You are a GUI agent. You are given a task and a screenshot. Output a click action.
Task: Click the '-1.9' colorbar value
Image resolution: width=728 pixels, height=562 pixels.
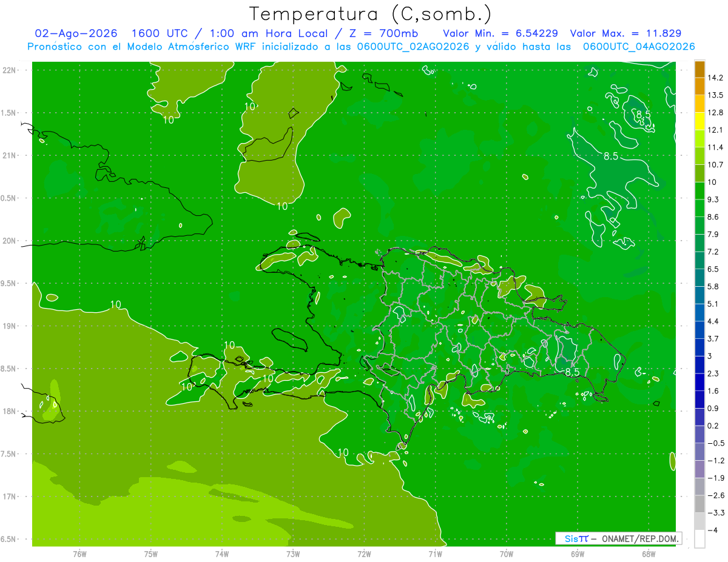click(x=716, y=478)
